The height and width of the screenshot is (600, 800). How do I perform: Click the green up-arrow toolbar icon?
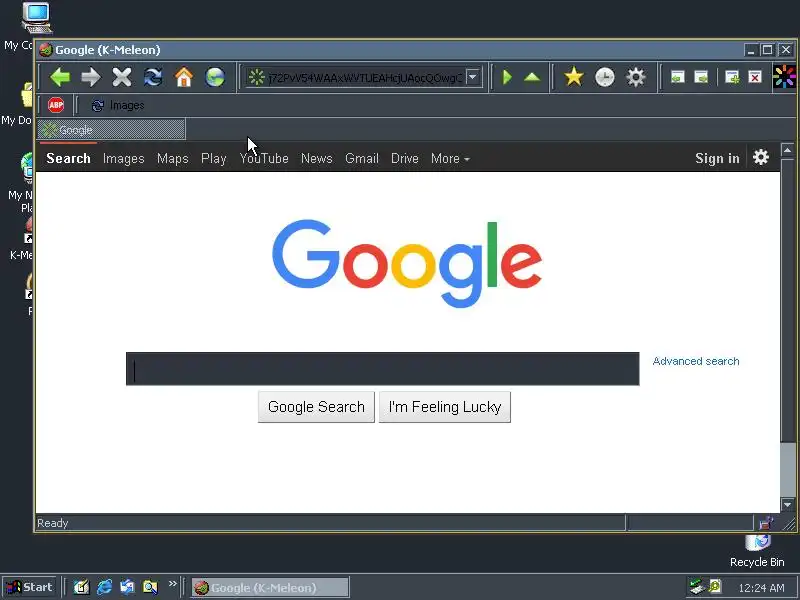pos(532,77)
